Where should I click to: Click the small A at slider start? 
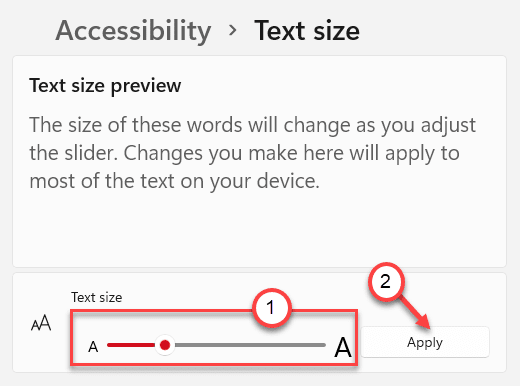(x=93, y=347)
